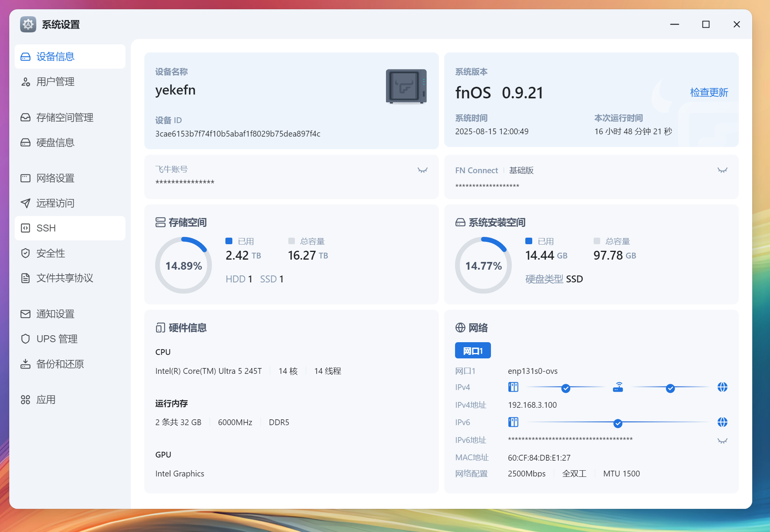Click the SSH terminal icon
770x532 pixels.
[x=25, y=228]
